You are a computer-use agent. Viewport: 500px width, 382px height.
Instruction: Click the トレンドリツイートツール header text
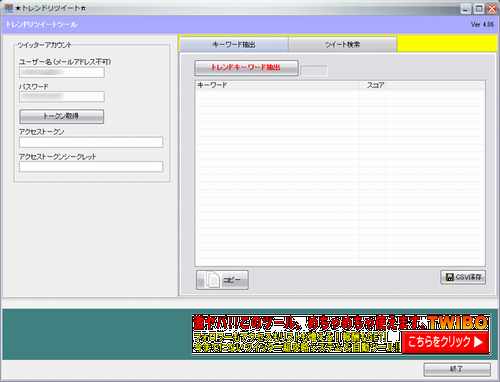42,24
